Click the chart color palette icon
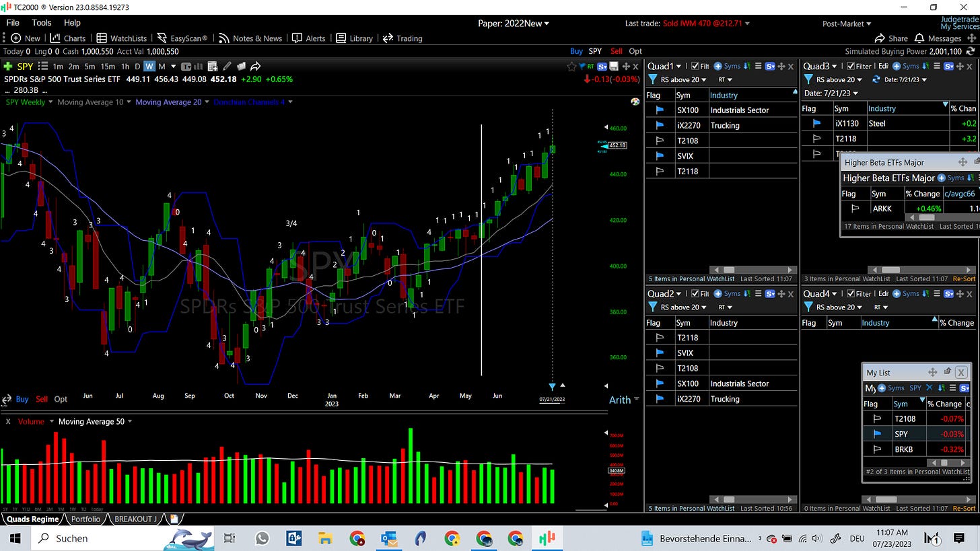 635,102
